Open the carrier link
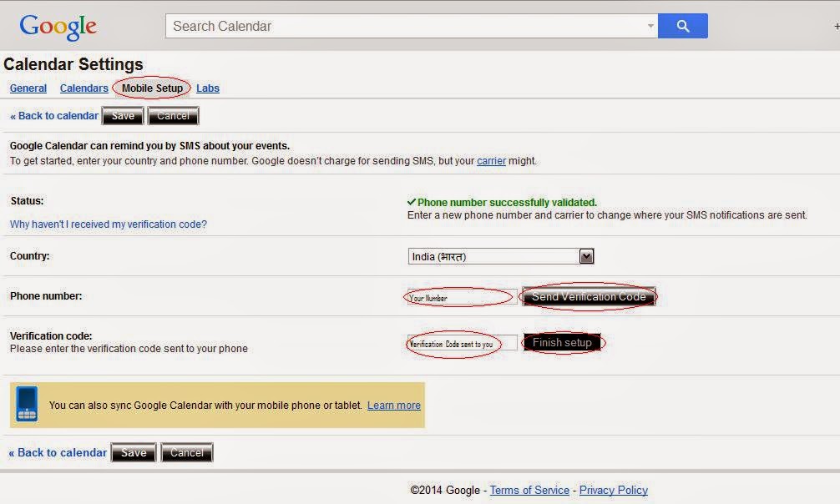The width and height of the screenshot is (840, 504). (491, 161)
